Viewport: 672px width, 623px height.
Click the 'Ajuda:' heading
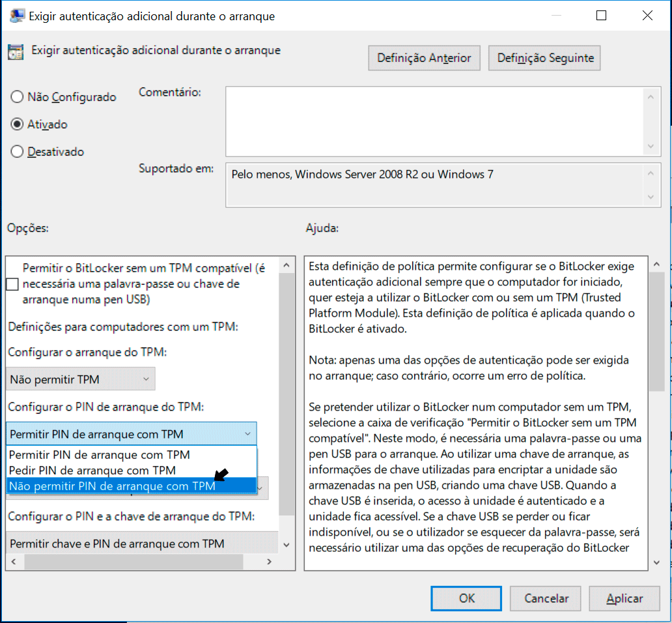point(322,228)
